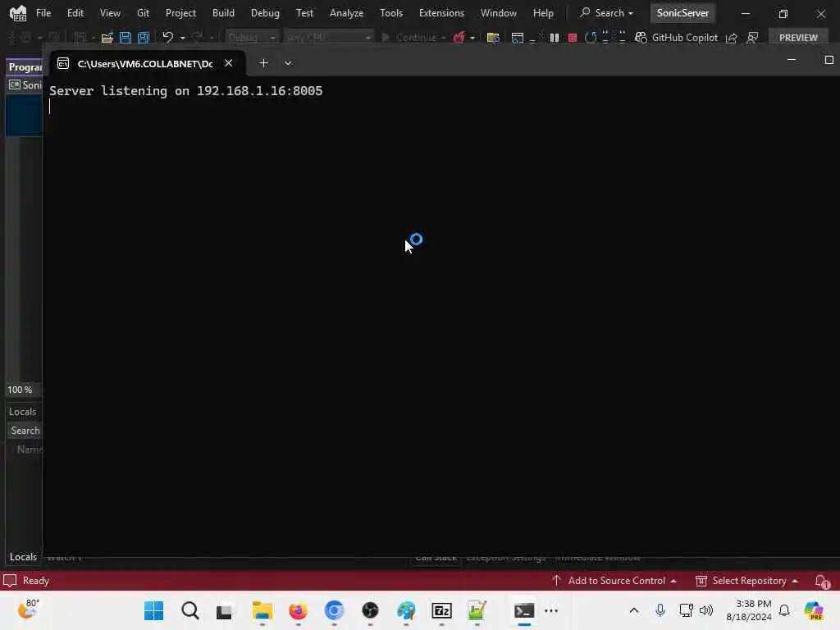The width and height of the screenshot is (840, 630).
Task: Open the Select Repository dropdown
Action: click(x=746, y=581)
